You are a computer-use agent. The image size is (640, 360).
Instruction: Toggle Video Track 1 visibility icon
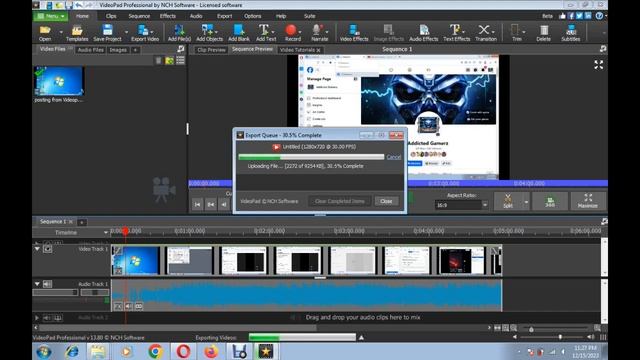[47, 248]
